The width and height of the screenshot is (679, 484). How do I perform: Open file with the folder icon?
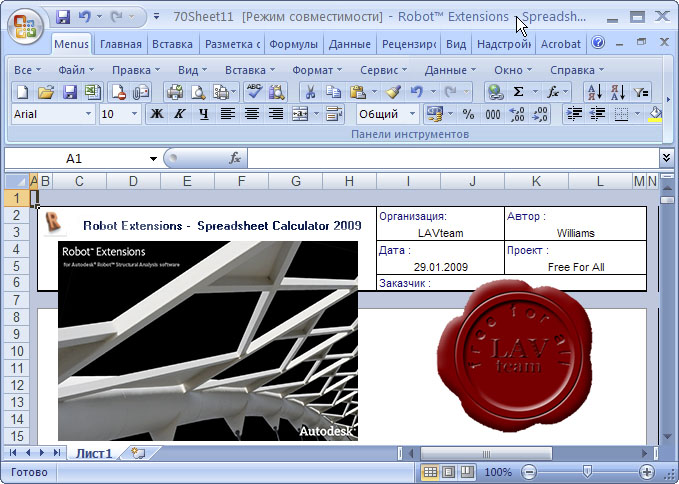click(45, 92)
